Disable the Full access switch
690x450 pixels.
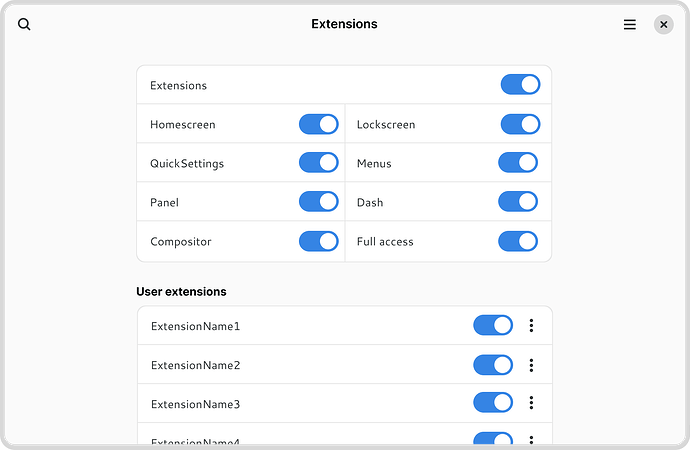[518, 241]
